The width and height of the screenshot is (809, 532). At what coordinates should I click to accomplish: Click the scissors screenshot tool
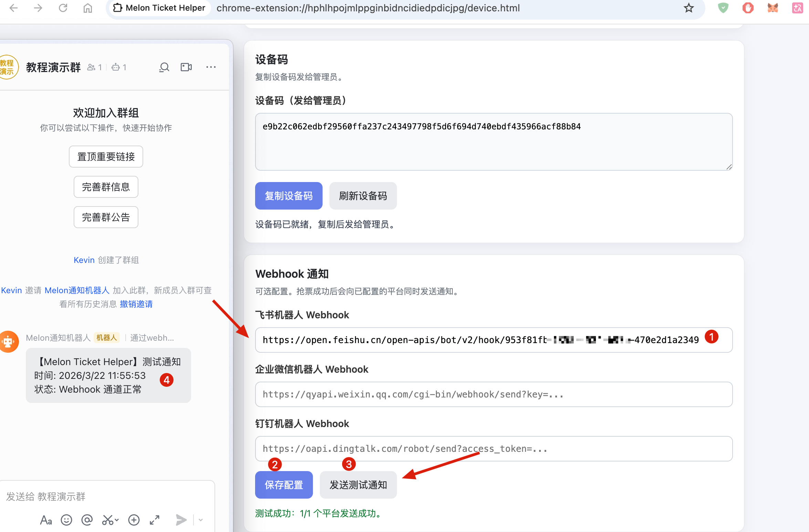pos(107,520)
